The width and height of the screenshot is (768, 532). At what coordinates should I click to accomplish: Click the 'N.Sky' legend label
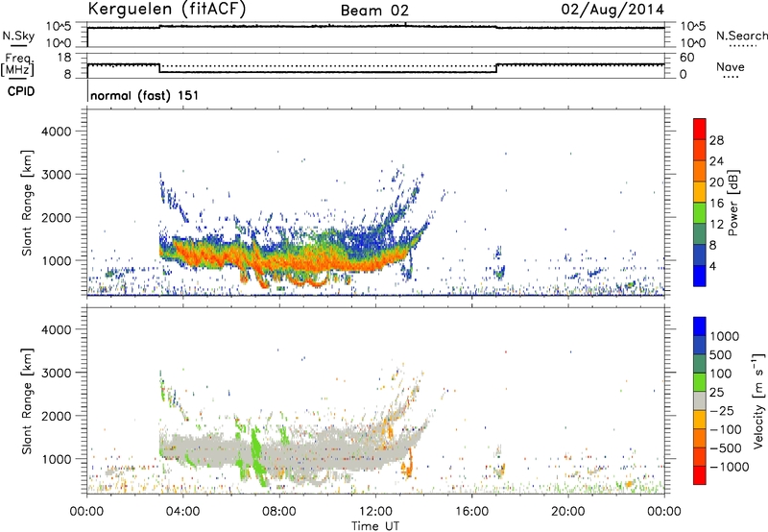[18, 36]
